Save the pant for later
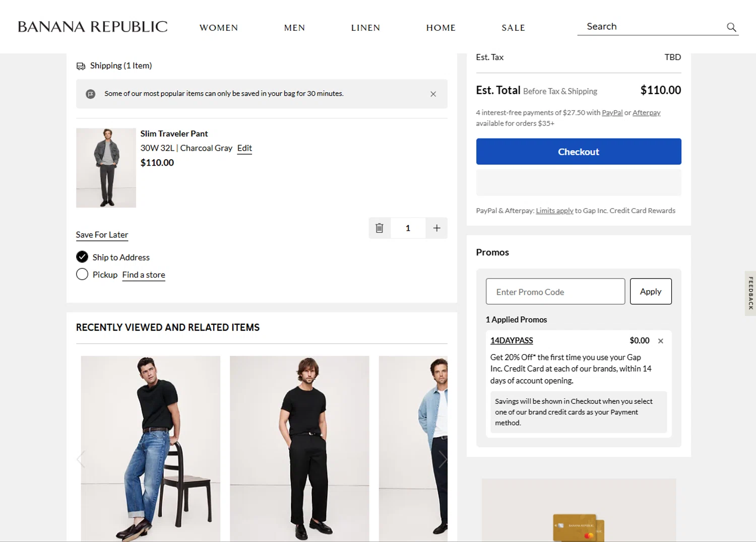The width and height of the screenshot is (756, 542). click(102, 235)
